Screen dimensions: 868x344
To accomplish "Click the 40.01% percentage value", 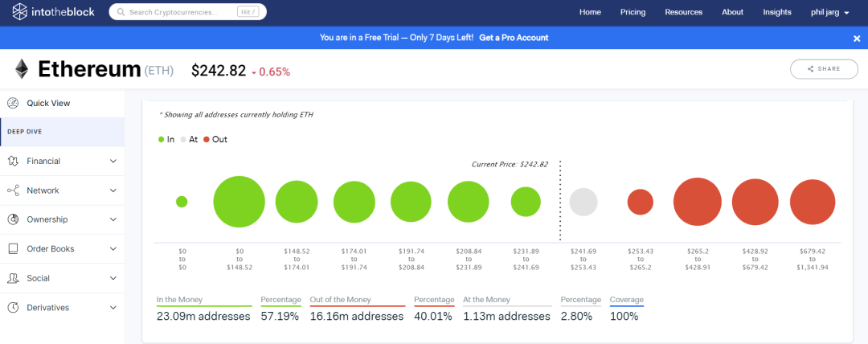I will pyautogui.click(x=433, y=317).
